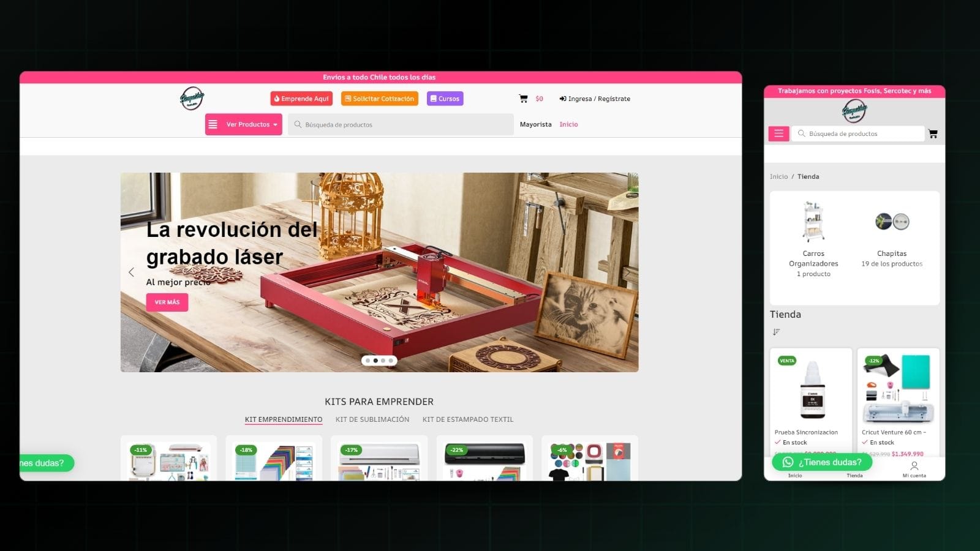980x551 pixels.
Task: Select the first carousel pagination dot
Action: click(x=367, y=361)
